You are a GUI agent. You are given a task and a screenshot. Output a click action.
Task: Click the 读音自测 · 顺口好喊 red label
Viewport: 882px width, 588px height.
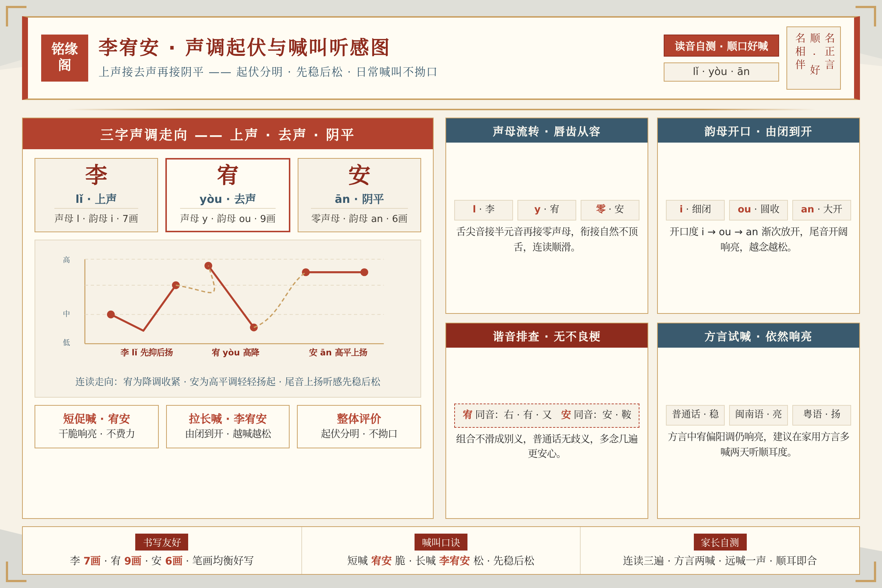click(x=721, y=46)
